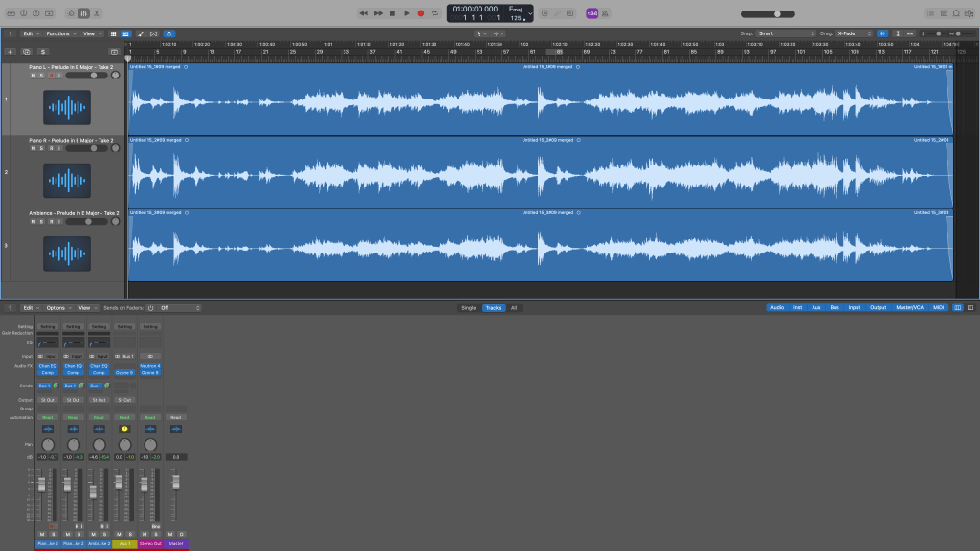Click the Mixer icon in the control bar
This screenshot has height=551, width=980.
pyautogui.click(x=84, y=13)
